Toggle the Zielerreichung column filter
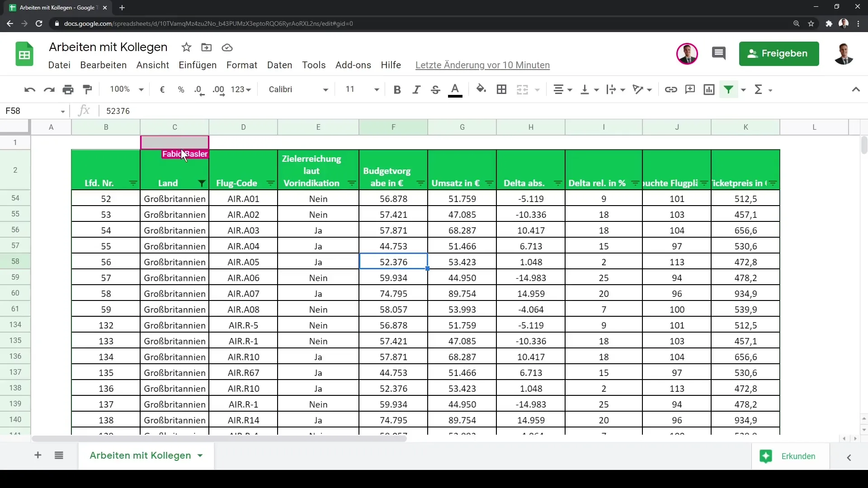Image resolution: width=868 pixels, height=488 pixels. click(352, 183)
